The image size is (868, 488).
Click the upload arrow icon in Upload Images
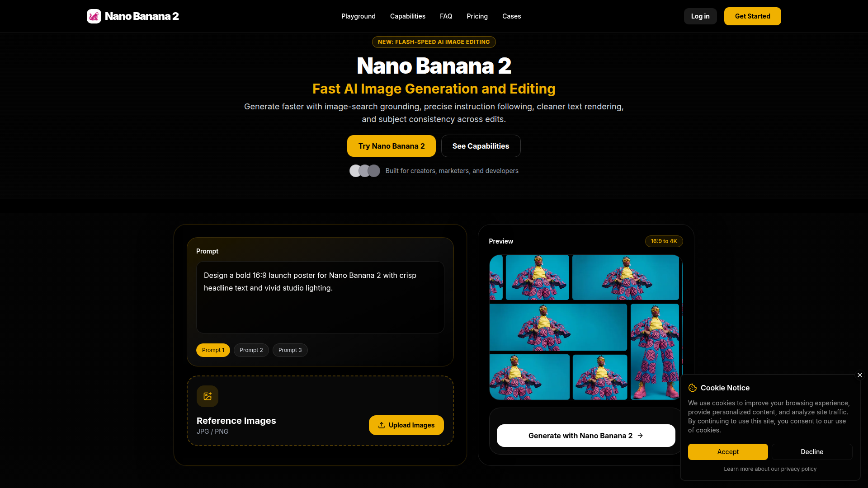382,425
